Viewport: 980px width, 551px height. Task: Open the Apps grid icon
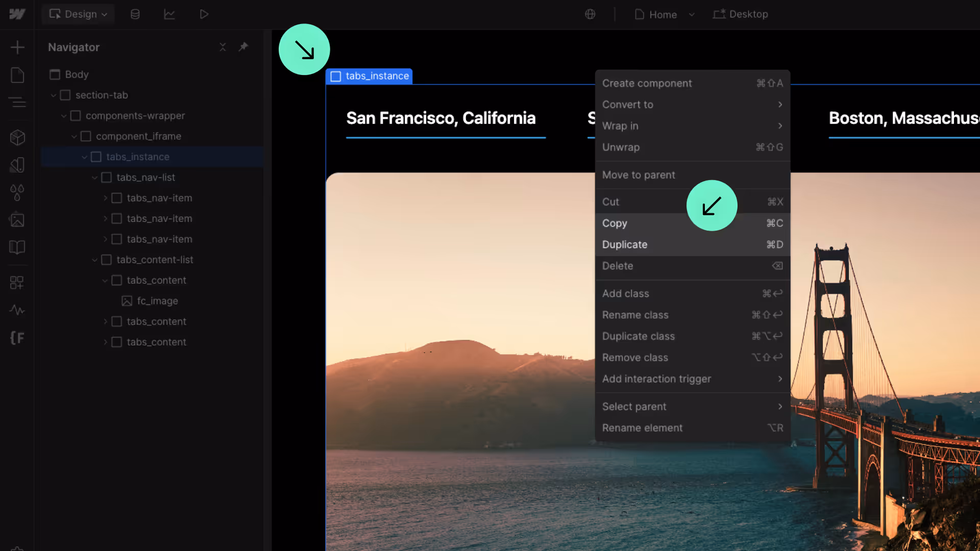pyautogui.click(x=17, y=283)
